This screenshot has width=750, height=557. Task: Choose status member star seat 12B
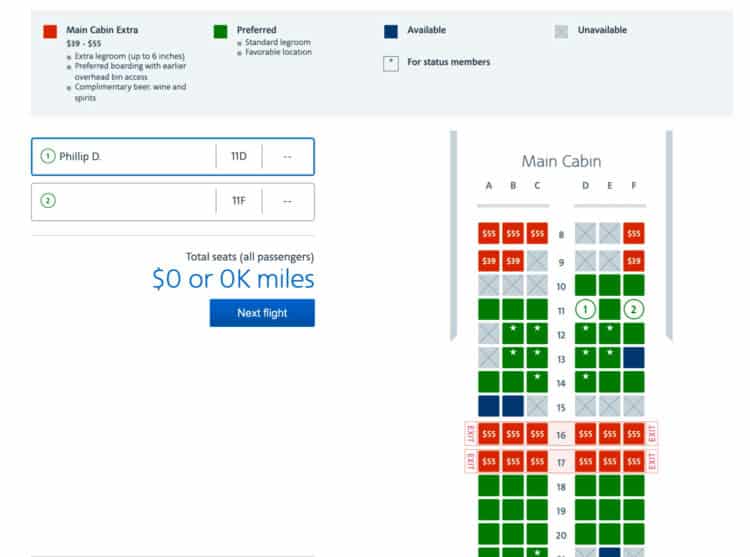[513, 333]
